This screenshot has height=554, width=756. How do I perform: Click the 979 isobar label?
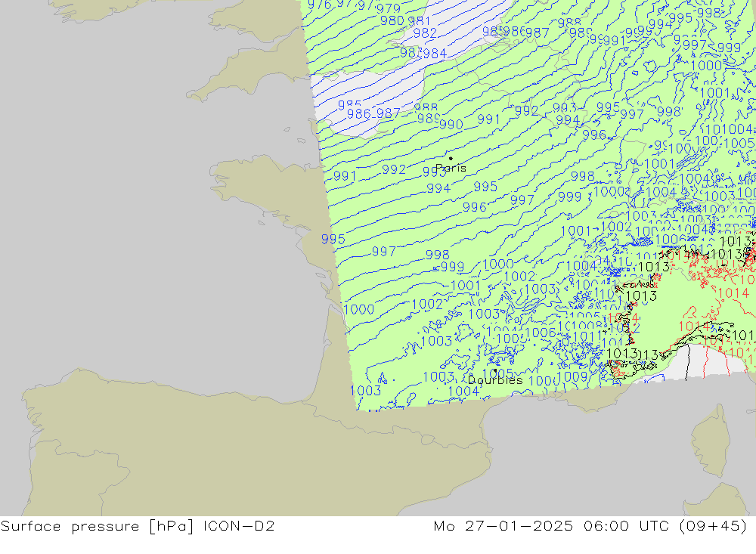pyautogui.click(x=389, y=8)
